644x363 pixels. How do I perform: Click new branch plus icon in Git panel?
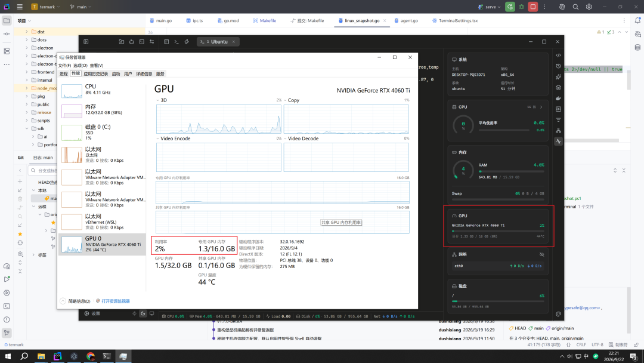[20, 181]
